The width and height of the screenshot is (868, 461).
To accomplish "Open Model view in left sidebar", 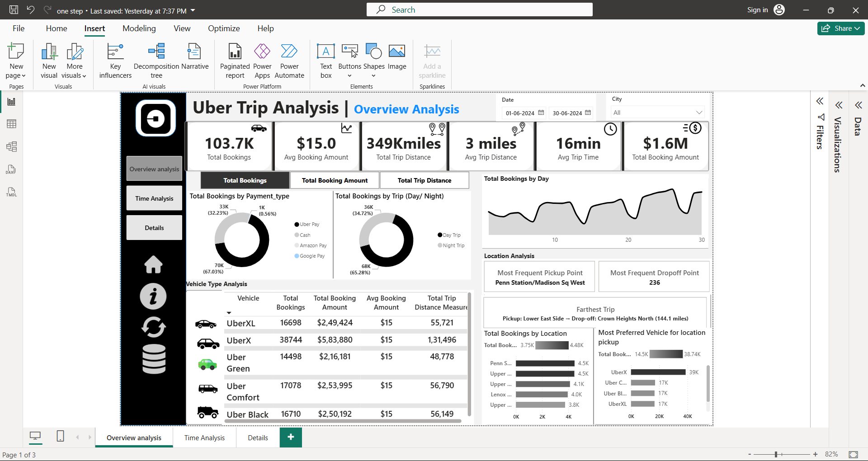I will (x=12, y=146).
